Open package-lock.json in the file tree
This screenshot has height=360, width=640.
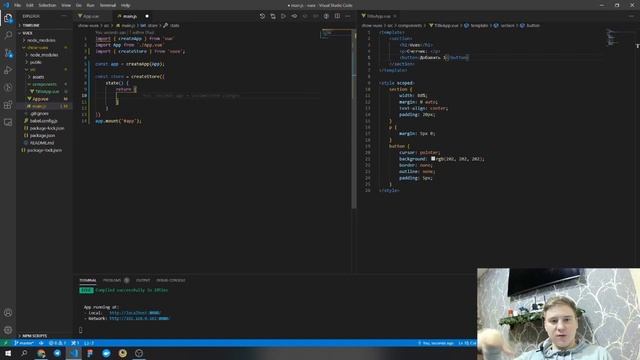point(44,128)
